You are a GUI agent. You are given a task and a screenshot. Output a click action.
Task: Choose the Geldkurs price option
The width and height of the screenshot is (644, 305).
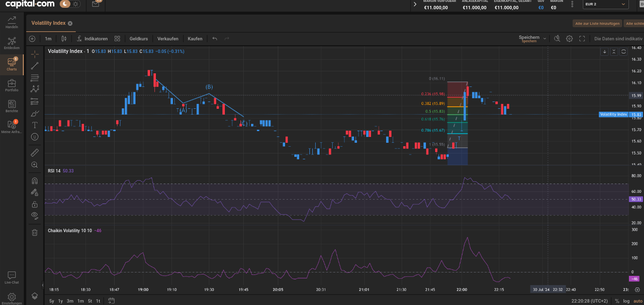pos(139,39)
